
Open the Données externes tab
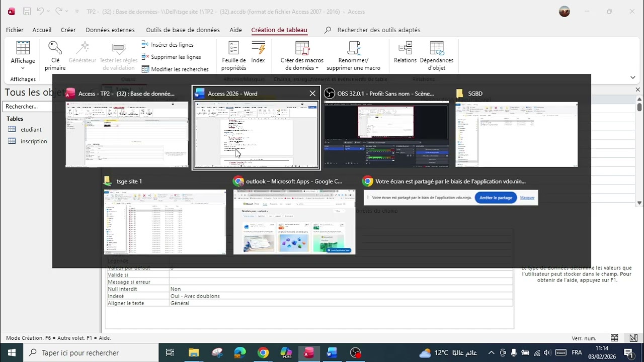[x=110, y=30]
